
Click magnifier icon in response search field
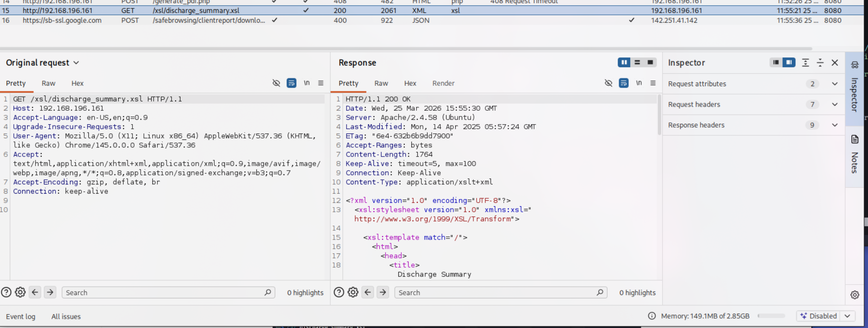pyautogui.click(x=600, y=292)
